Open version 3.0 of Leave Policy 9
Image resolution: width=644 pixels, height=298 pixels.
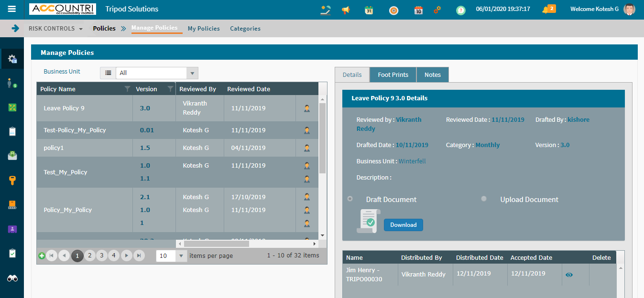pos(145,108)
